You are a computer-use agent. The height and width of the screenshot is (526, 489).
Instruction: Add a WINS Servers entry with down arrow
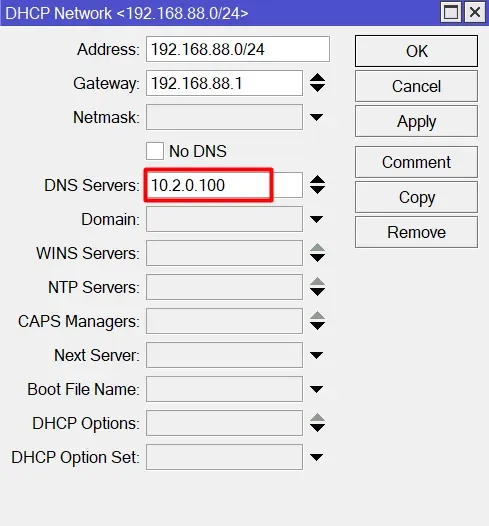coord(317,258)
